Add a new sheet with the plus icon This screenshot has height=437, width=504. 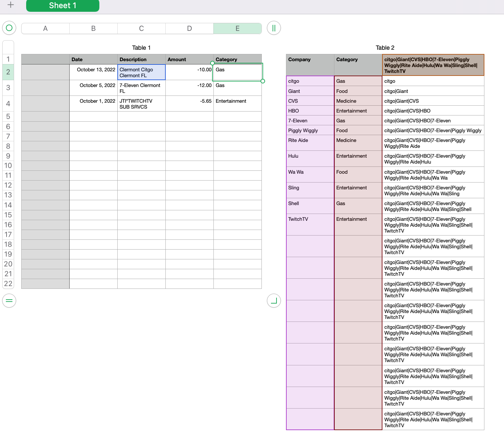pyautogui.click(x=10, y=5)
